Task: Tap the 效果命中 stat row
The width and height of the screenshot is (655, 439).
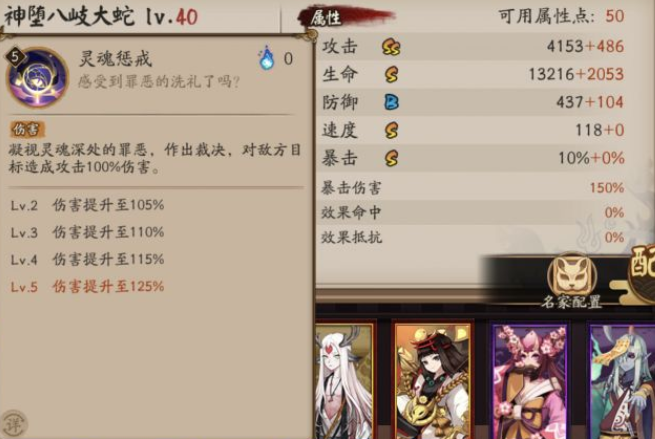Action: 472,213
